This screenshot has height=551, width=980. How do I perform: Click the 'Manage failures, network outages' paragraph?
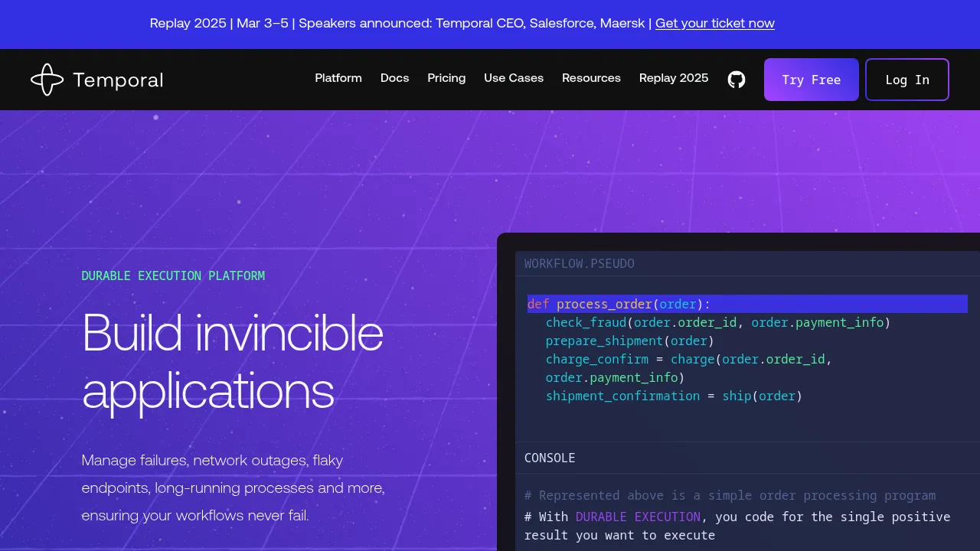click(234, 487)
